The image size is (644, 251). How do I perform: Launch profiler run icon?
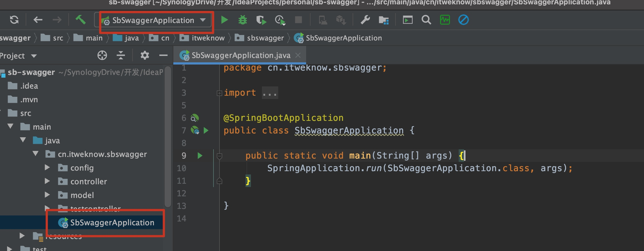coord(280,20)
